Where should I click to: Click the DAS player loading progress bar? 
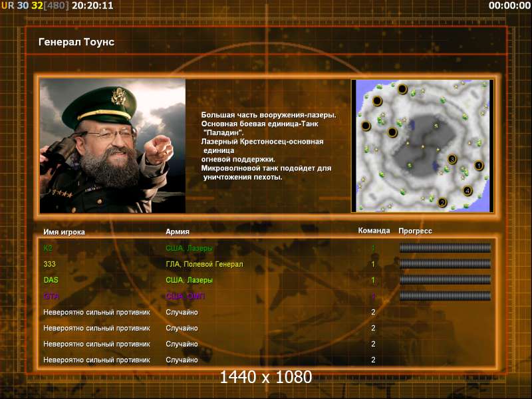point(445,280)
